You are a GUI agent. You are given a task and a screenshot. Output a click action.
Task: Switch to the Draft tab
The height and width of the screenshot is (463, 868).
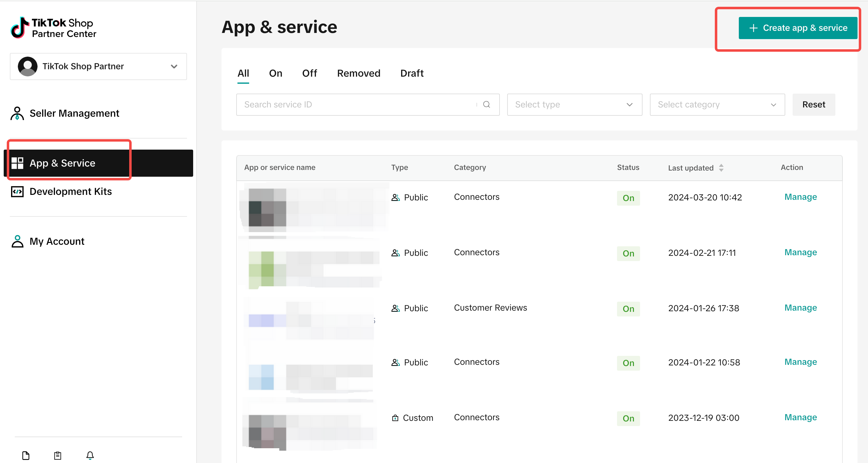point(412,73)
